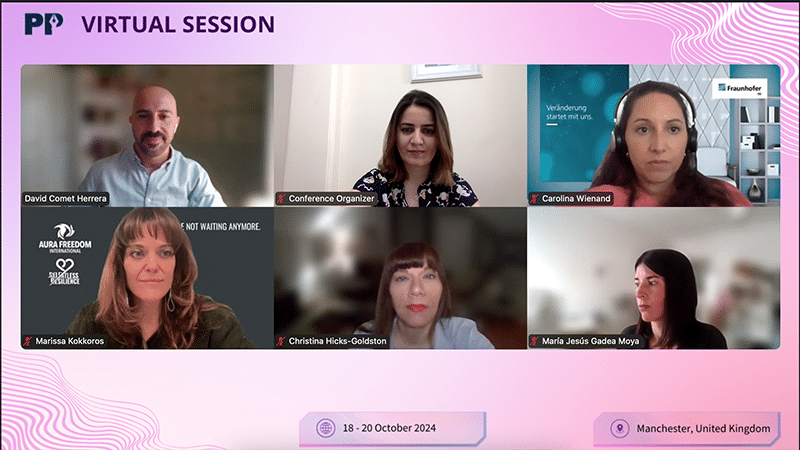Viewport: 800px width, 450px height.
Task: Click the PP logo in the header
Action: [x=44, y=24]
